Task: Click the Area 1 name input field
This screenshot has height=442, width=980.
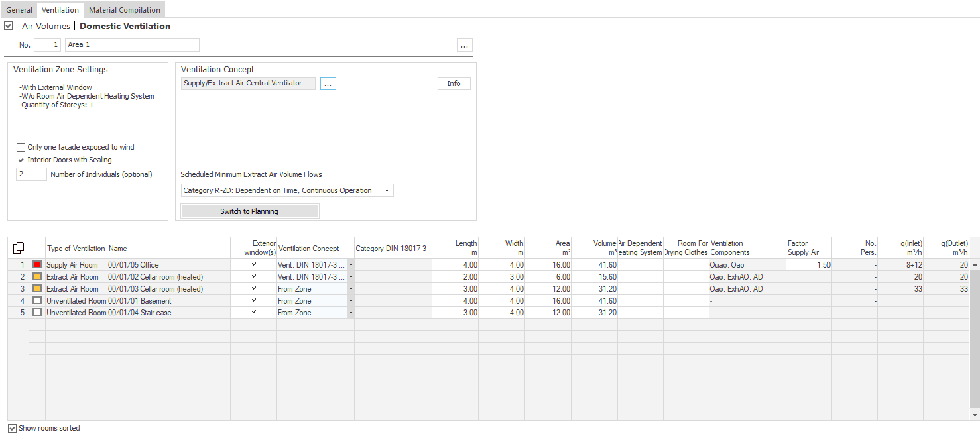Action: pyautogui.click(x=132, y=45)
